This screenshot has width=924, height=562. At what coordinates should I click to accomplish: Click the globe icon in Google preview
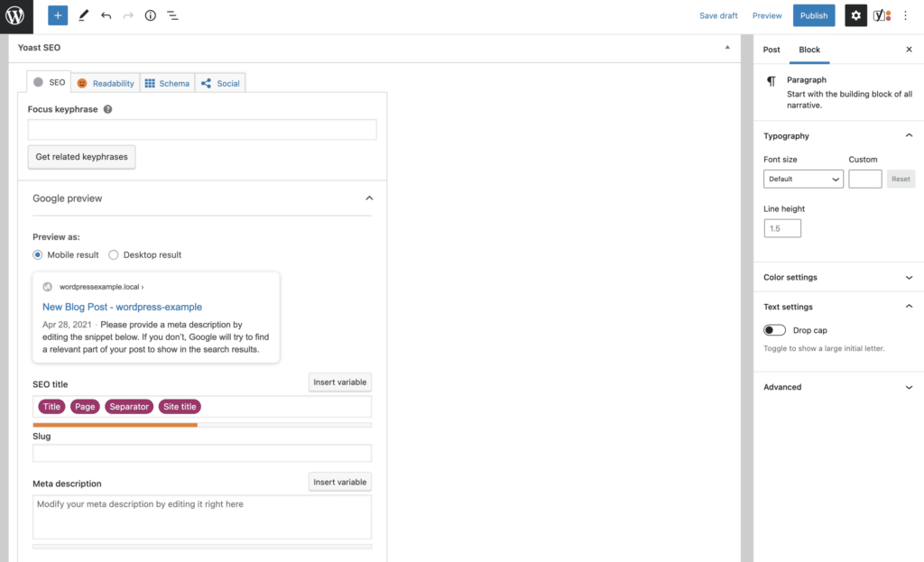click(48, 287)
